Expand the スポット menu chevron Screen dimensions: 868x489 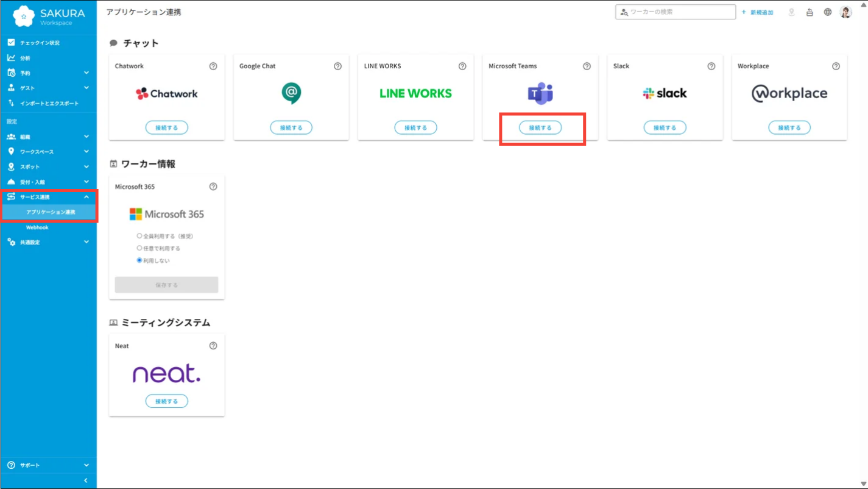(86, 166)
